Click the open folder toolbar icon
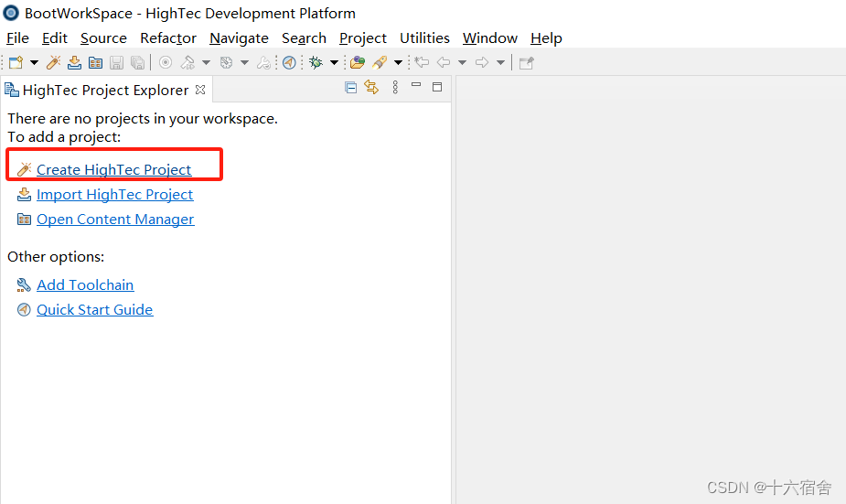This screenshot has width=846, height=504. [358, 62]
